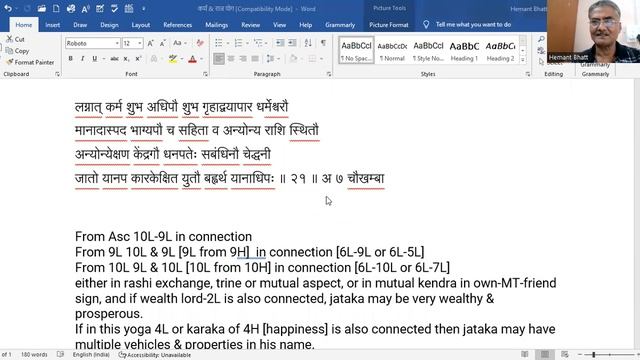Justify the paragraph text
Image resolution: width=640 pixels, height=360 pixels.
click(255, 59)
